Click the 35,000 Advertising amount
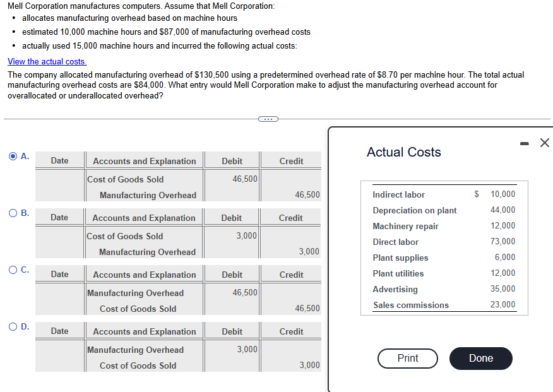 (x=503, y=288)
